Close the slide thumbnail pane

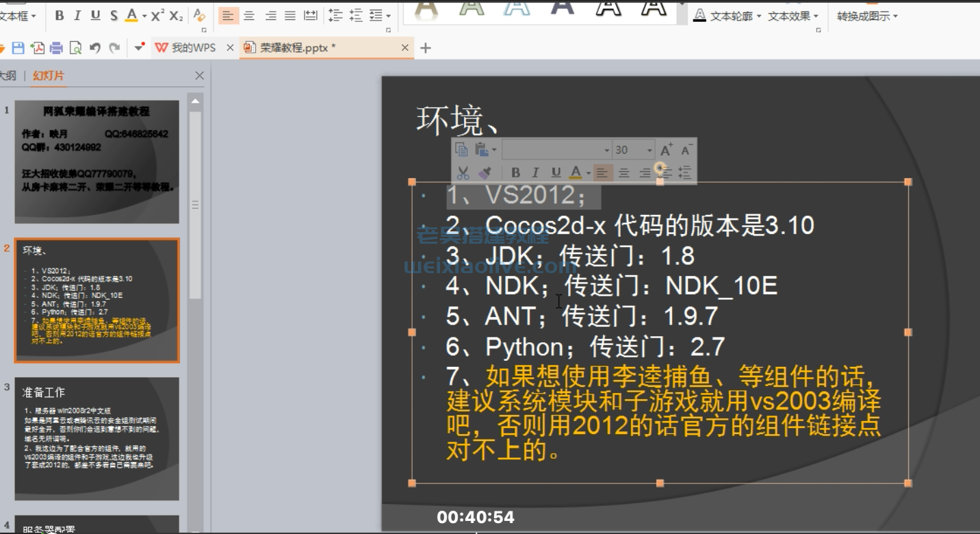pyautogui.click(x=199, y=75)
